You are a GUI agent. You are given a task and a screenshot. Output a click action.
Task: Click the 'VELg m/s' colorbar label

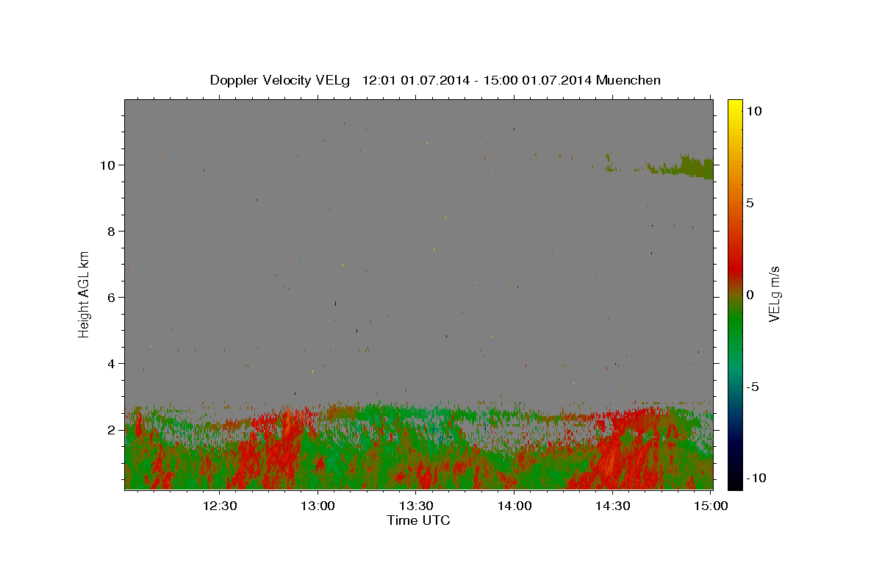[774, 294]
